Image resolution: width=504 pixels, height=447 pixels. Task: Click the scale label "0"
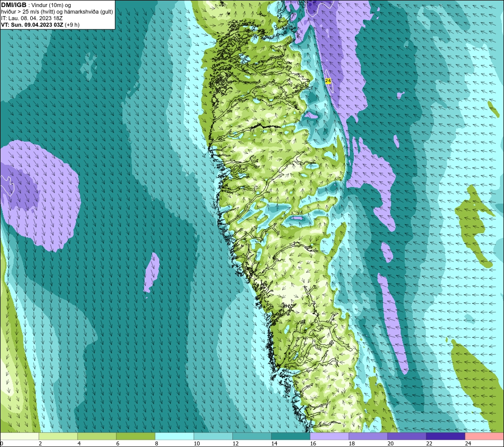point(2,443)
